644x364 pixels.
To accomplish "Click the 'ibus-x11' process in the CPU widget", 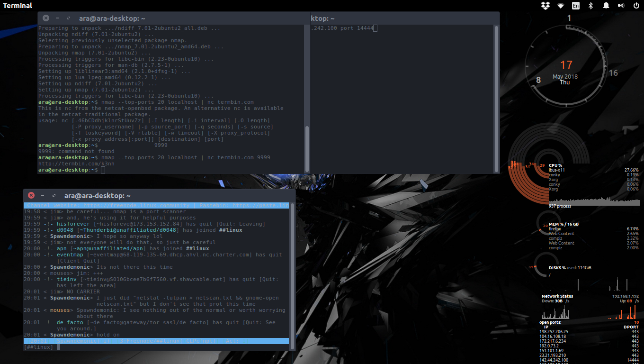I will coord(557,170).
